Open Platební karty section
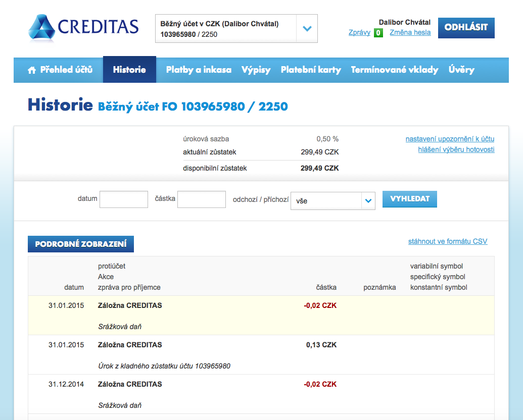This screenshot has height=420, width=523. tap(311, 70)
